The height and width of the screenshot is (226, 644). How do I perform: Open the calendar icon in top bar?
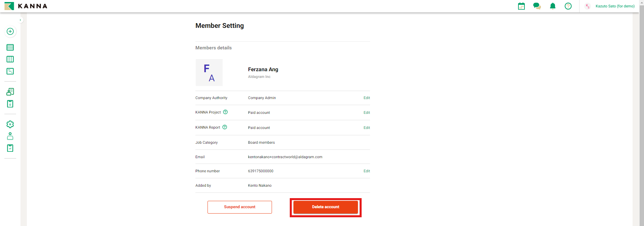point(521,6)
